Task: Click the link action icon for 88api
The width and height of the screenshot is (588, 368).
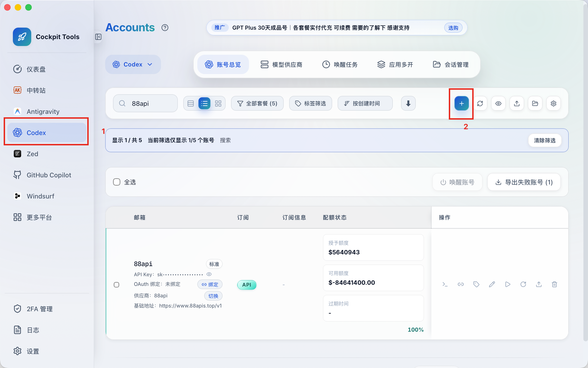Action: click(461, 284)
